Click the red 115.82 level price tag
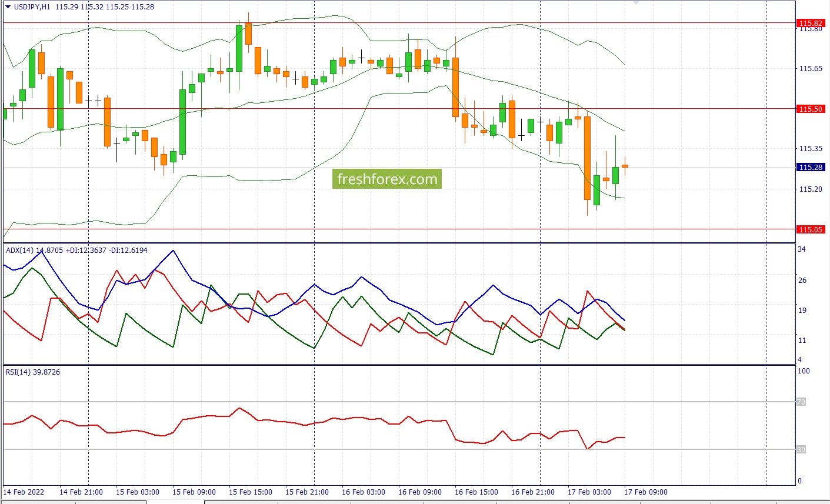The height and width of the screenshot is (504, 830). tap(811, 24)
